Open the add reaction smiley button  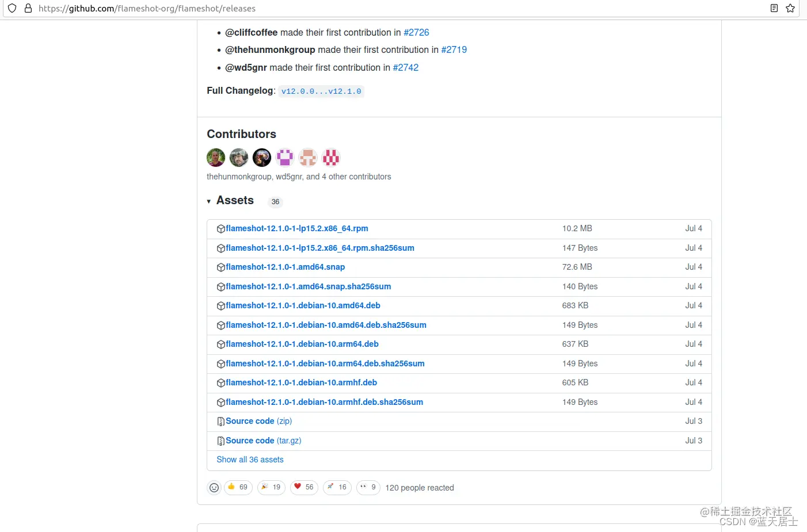pos(214,488)
